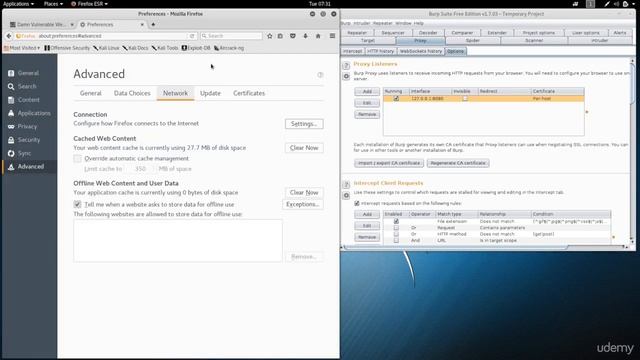Open the Aircrack-ng bookmark
Screen dimensions: 640x360
(x=229, y=48)
